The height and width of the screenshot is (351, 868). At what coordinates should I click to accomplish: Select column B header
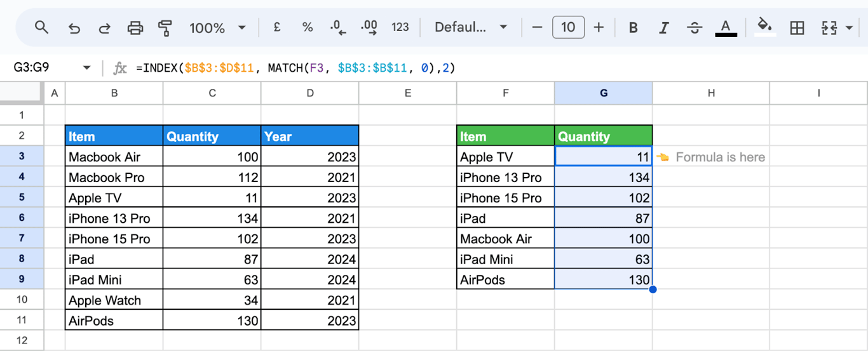[114, 93]
